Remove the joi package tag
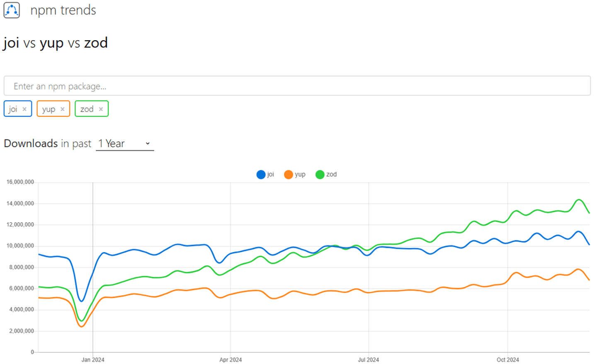Viewport: 597px width, 364px height. click(x=24, y=109)
